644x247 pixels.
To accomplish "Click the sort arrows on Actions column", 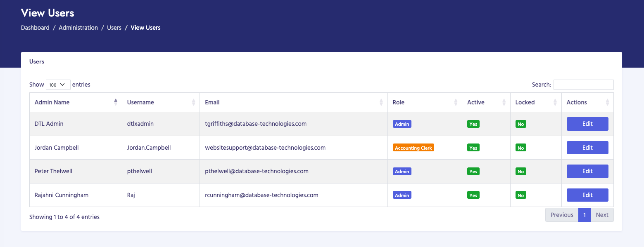I will [x=607, y=102].
